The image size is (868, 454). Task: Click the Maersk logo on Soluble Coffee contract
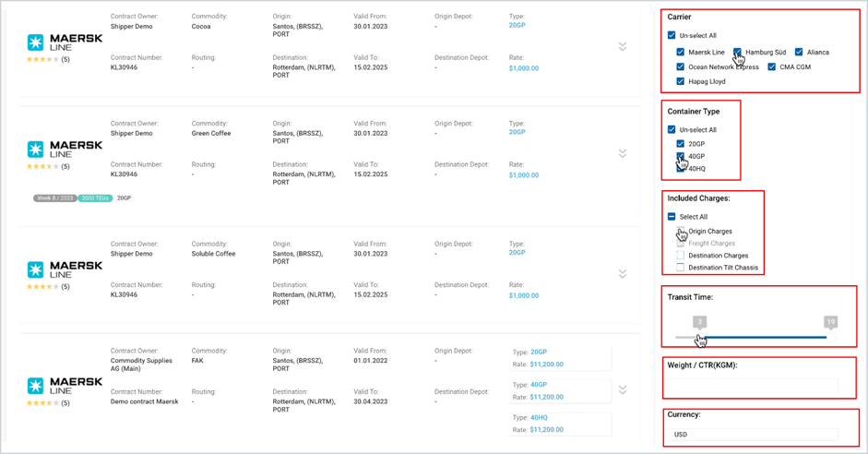(x=65, y=269)
